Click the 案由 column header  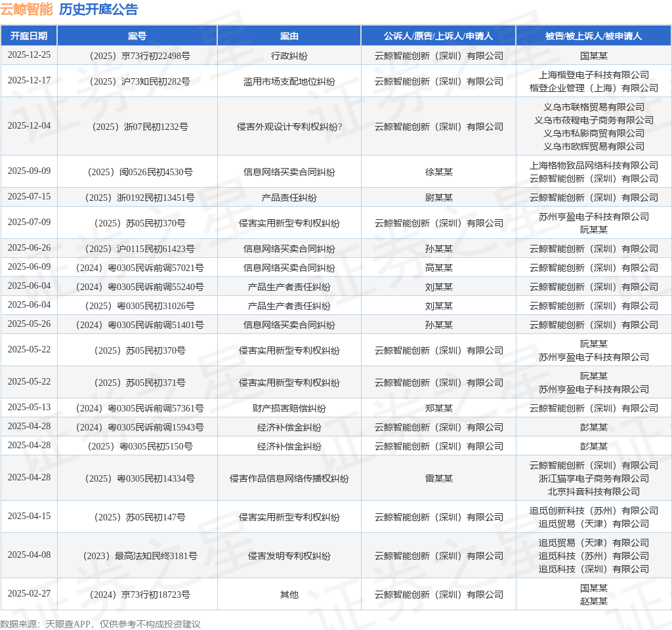click(289, 36)
